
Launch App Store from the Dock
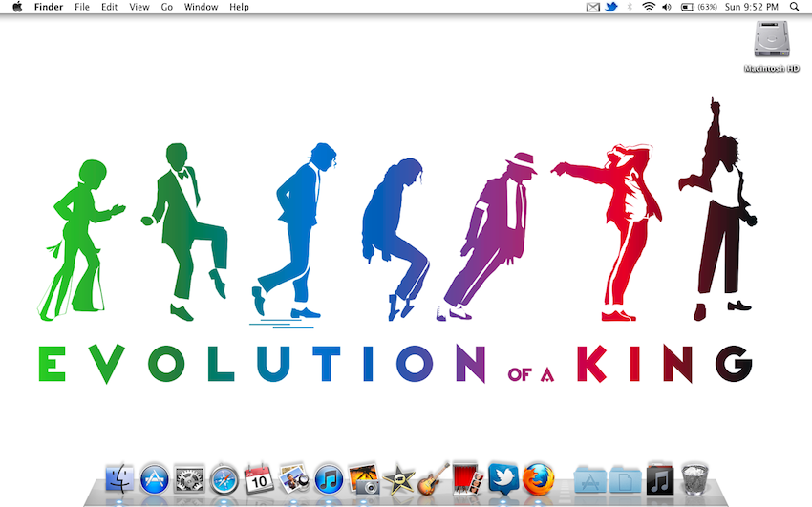click(x=155, y=479)
